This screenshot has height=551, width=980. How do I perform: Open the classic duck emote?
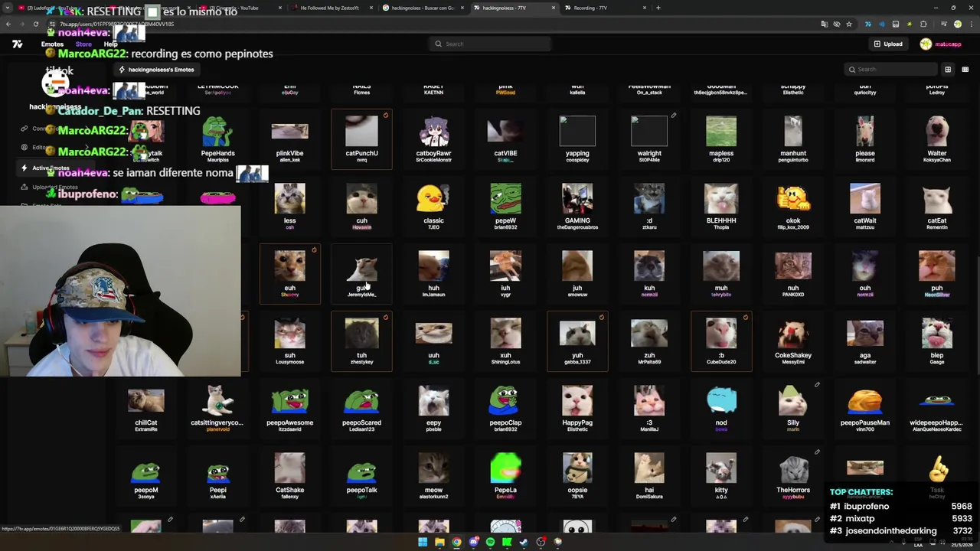coord(433,205)
